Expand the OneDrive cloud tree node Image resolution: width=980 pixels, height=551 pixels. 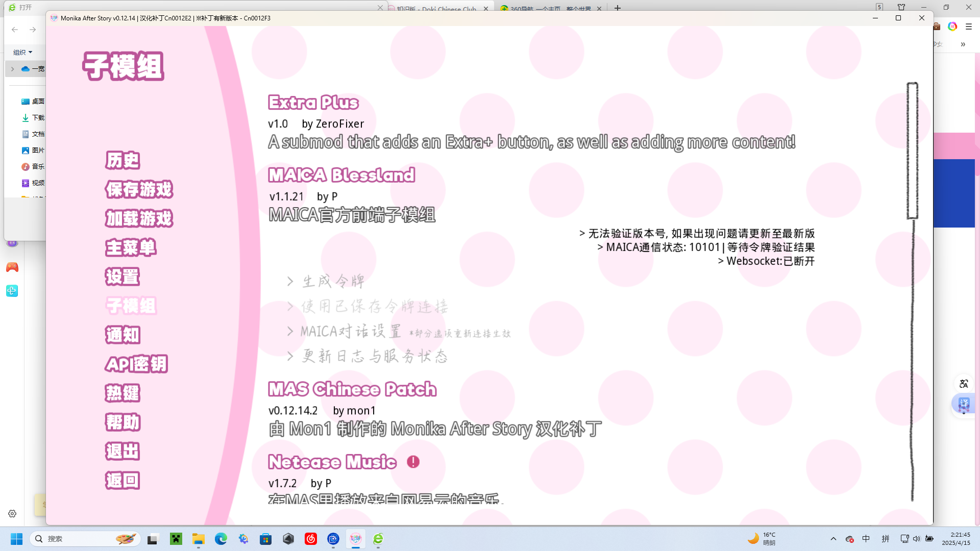12,69
